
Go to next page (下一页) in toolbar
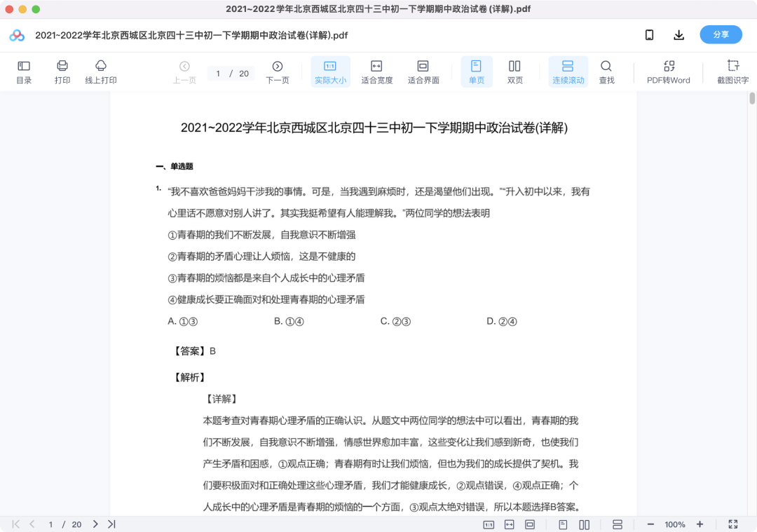click(x=278, y=72)
